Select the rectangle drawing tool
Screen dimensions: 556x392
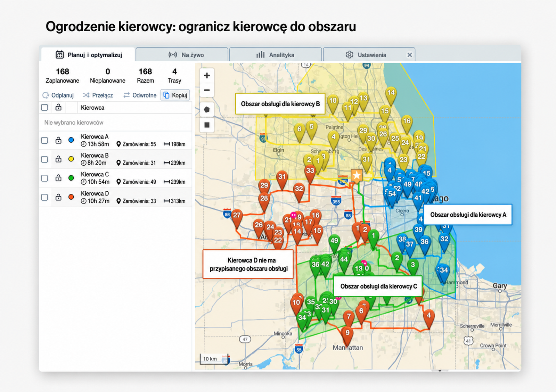click(207, 125)
